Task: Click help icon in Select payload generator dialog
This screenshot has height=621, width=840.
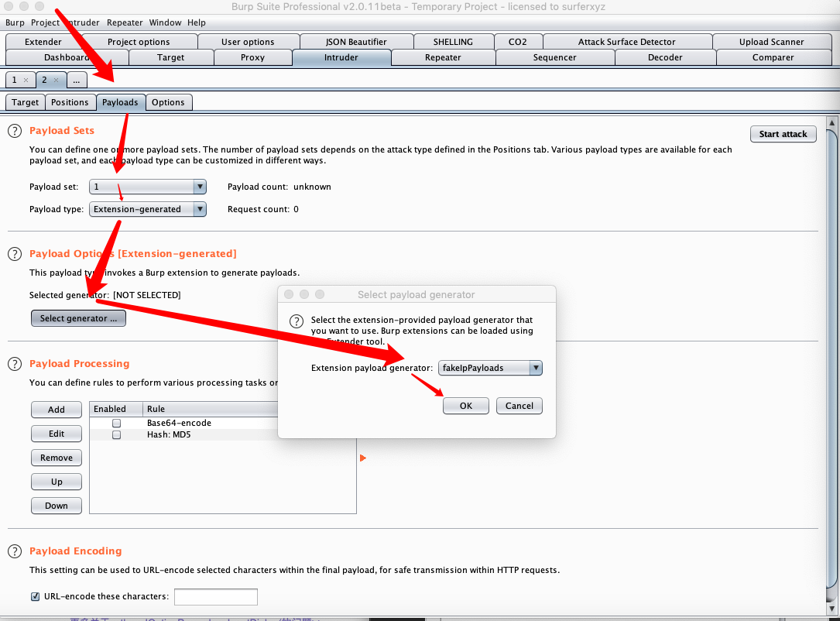Action: click(297, 321)
